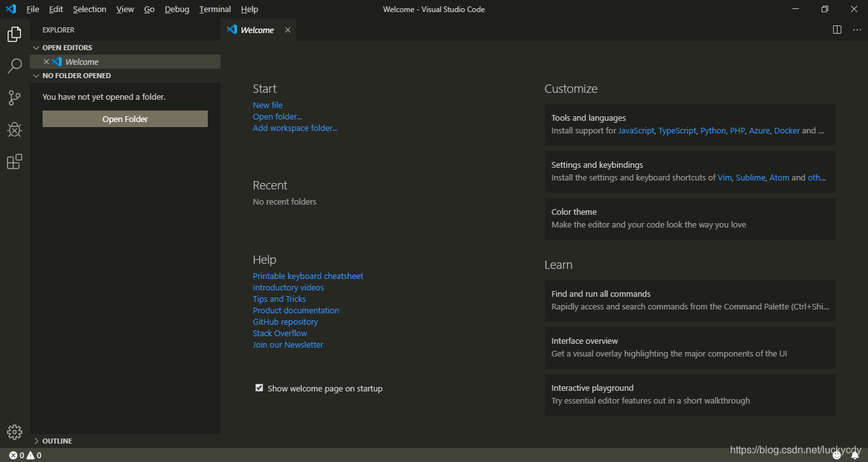Viewport: 868px width, 462px height.
Task: Click the Open folder... link
Action: 278,117
